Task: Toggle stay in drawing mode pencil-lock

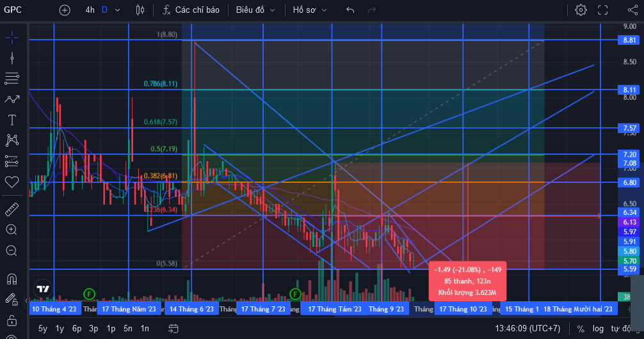Action: (12, 299)
